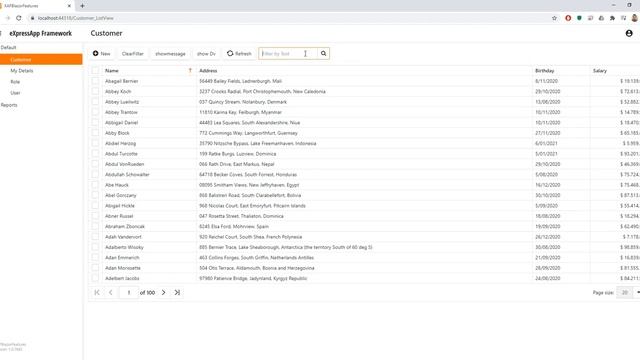Bookmark this page with the star

554,18
